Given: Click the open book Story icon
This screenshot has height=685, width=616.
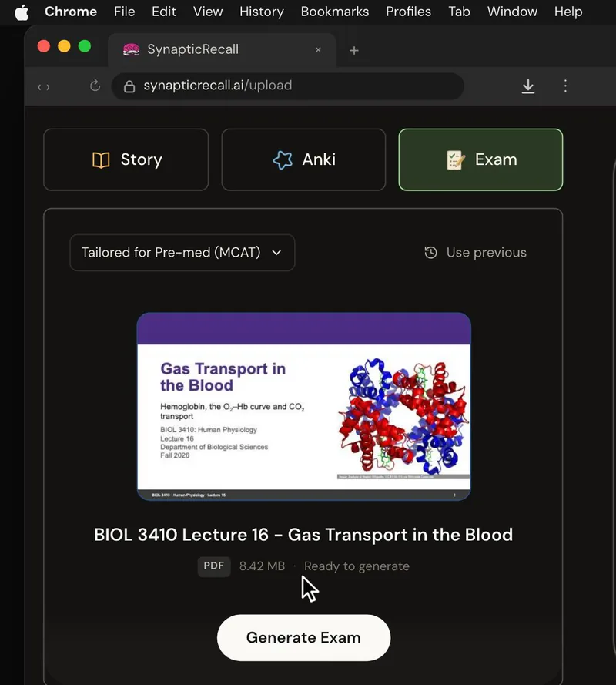Looking at the screenshot, I should click(101, 160).
